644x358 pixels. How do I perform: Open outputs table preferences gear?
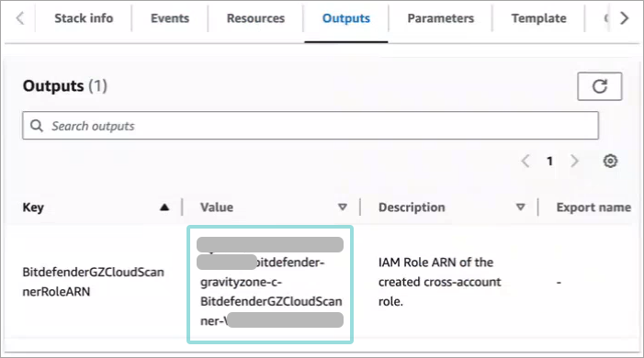pos(610,161)
